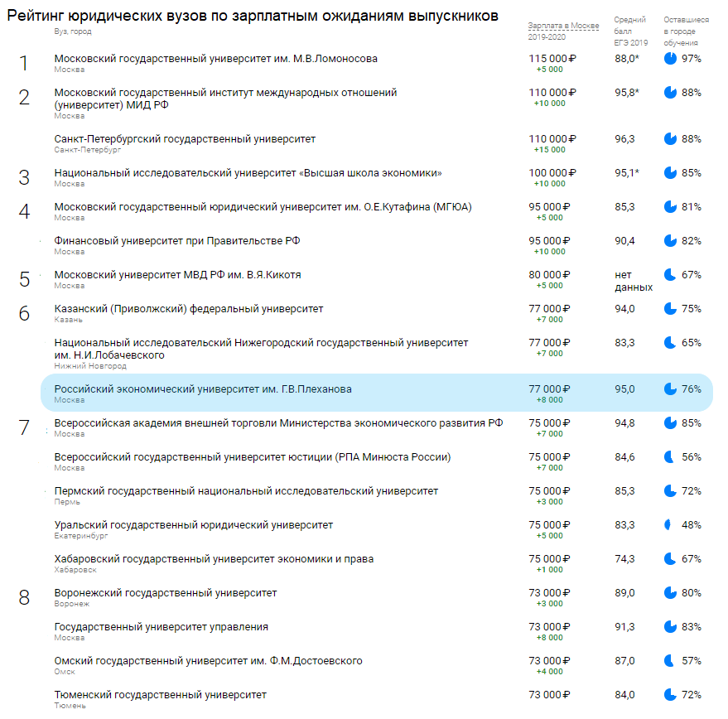The height and width of the screenshot is (719, 728).
Task: Click the +8 000 change in Плеханова row
Action: click(549, 400)
